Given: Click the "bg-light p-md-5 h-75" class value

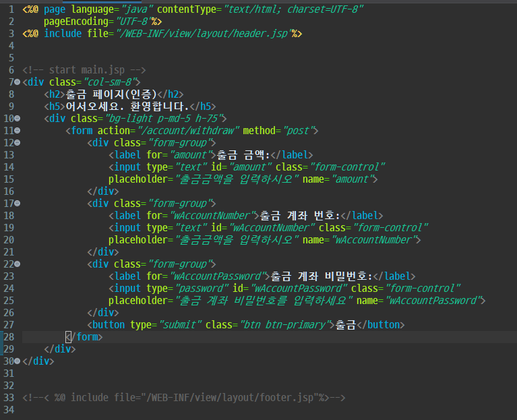Looking at the screenshot, I should pos(163,119).
